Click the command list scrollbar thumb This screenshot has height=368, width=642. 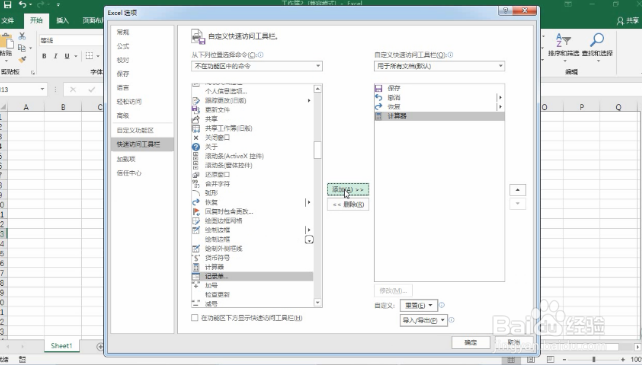tap(318, 149)
